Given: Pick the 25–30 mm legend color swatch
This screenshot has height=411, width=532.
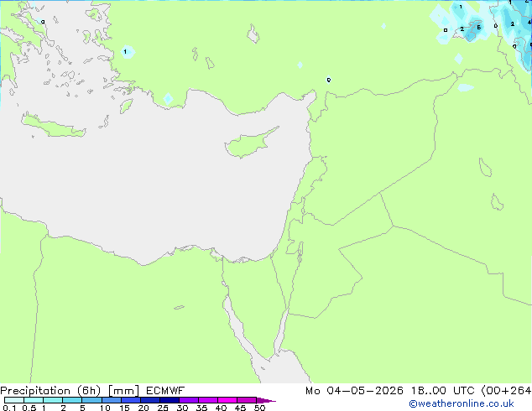Looking at the screenshot, I should (x=170, y=400).
